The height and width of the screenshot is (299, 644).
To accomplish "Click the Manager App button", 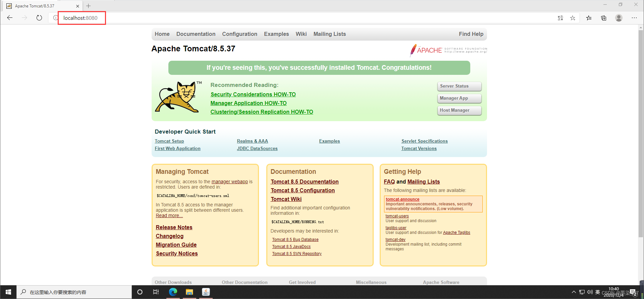I will [459, 98].
